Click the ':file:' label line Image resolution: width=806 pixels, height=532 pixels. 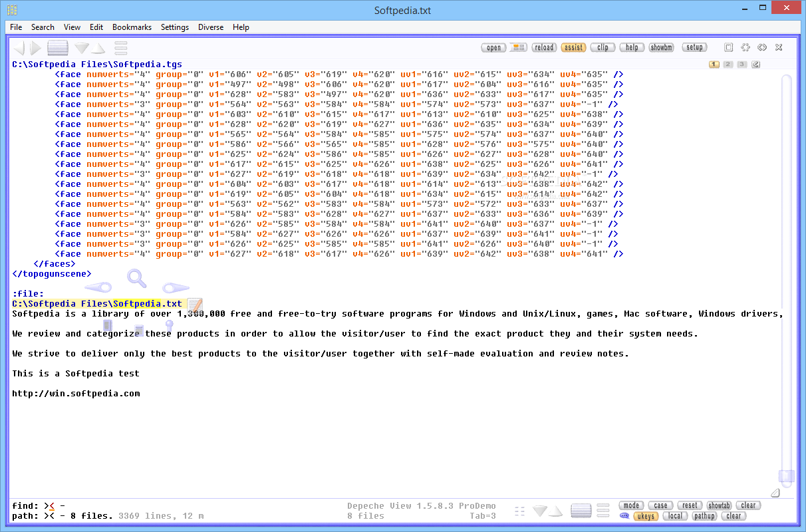point(28,294)
